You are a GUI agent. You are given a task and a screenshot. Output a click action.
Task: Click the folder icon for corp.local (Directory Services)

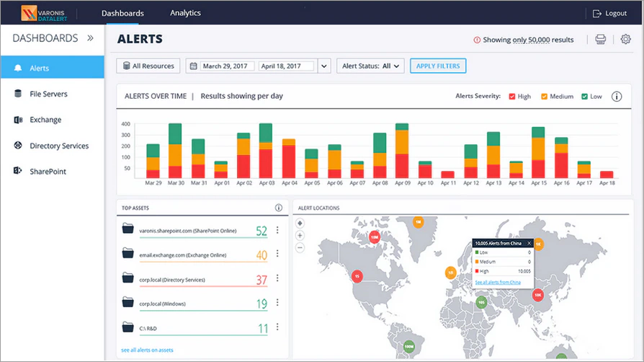(x=128, y=278)
